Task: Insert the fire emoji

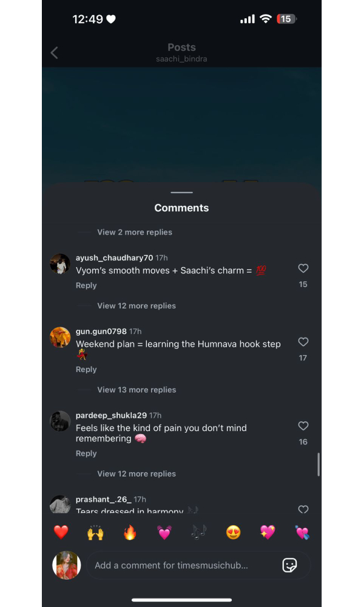Action: tap(130, 532)
